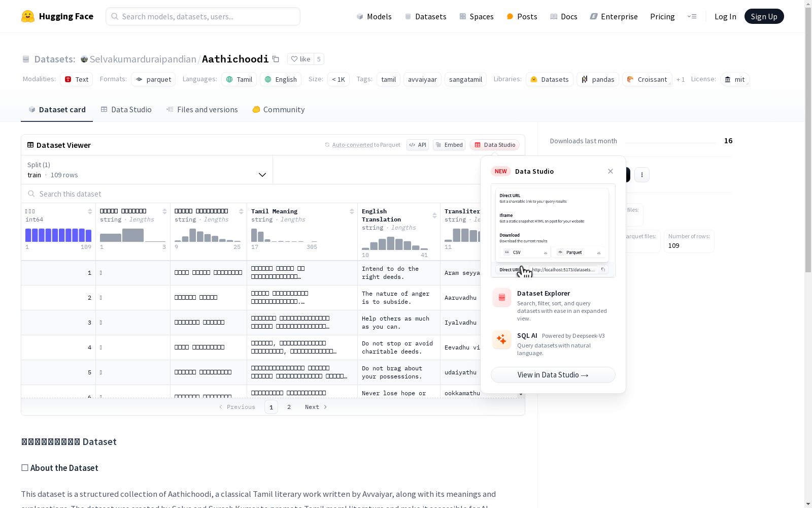This screenshot has width=812, height=508.
Task: Click the < 1K size tag
Action: tap(338, 79)
